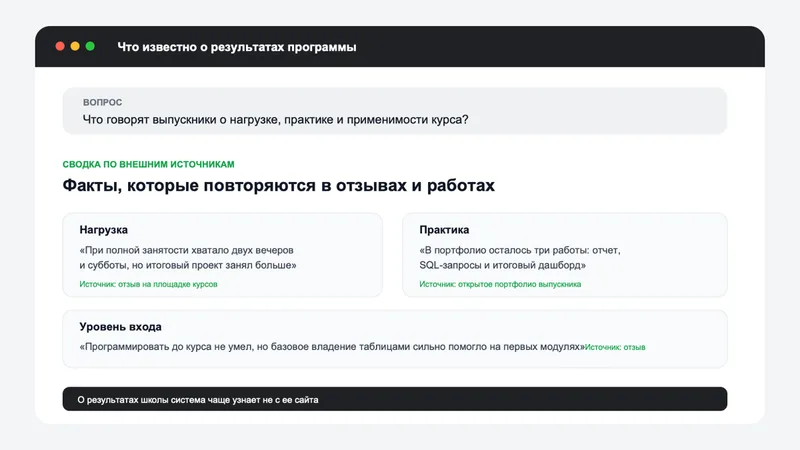Click quote 'В портфолио осталось три работы'
The height and width of the screenshot is (450, 800).
coord(520,258)
